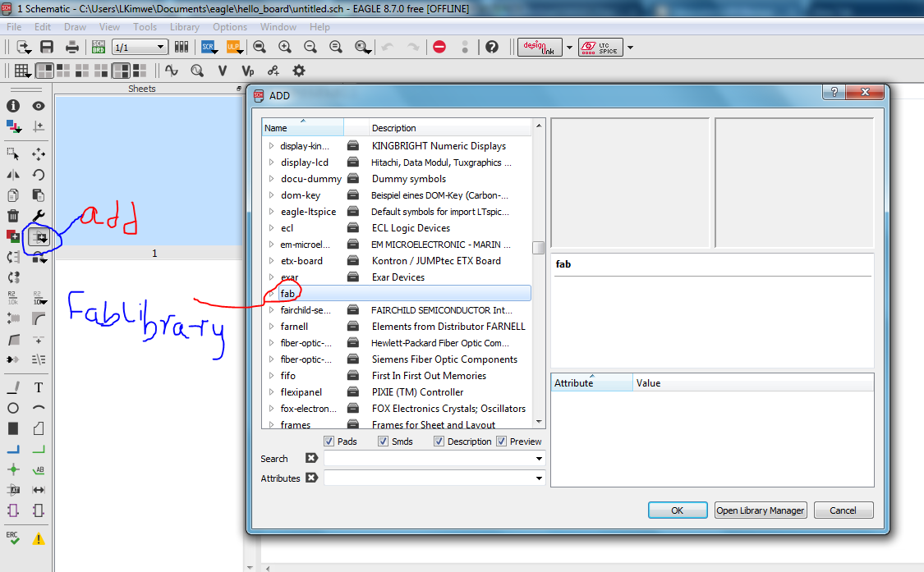Click the Add Part tool icon
This screenshot has width=924, height=572.
point(39,237)
